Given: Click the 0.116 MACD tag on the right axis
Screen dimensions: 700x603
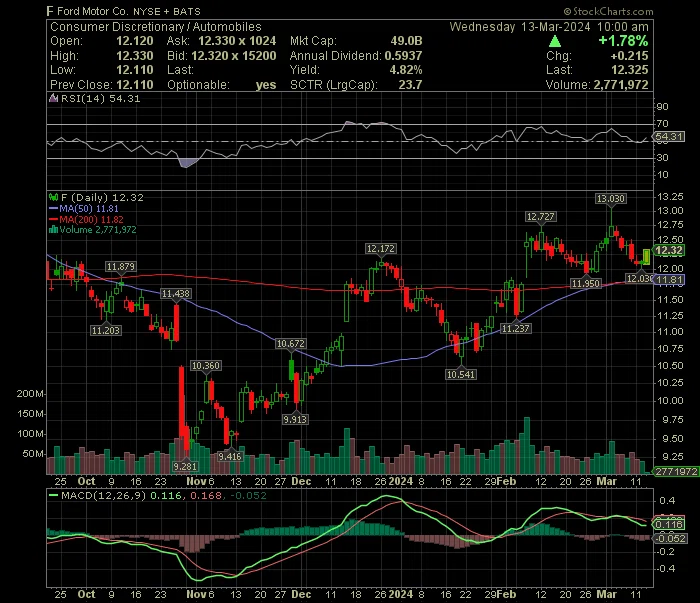Looking at the screenshot, I should tap(669, 524).
